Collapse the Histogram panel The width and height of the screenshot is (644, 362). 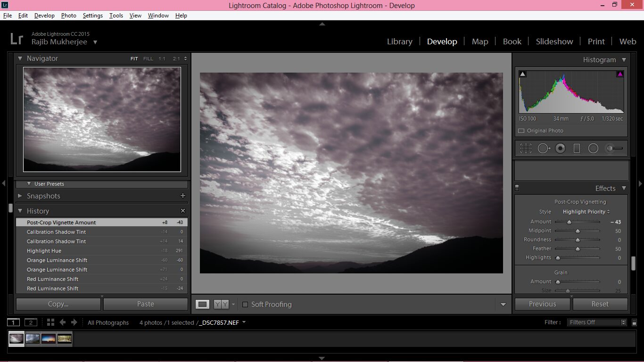624,60
